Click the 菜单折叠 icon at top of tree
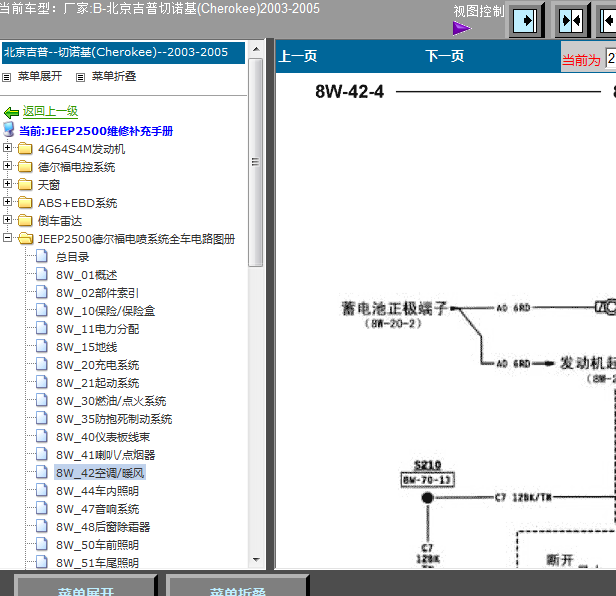 click(80, 77)
